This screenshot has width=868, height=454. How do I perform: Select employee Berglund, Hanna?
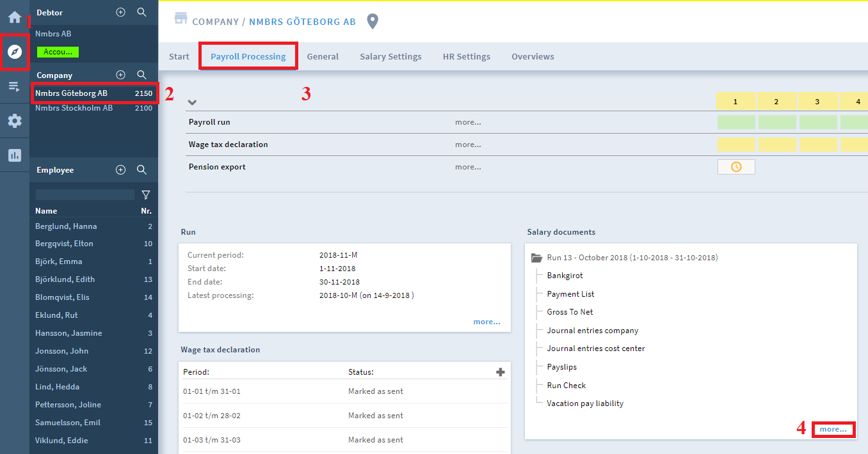(93, 226)
